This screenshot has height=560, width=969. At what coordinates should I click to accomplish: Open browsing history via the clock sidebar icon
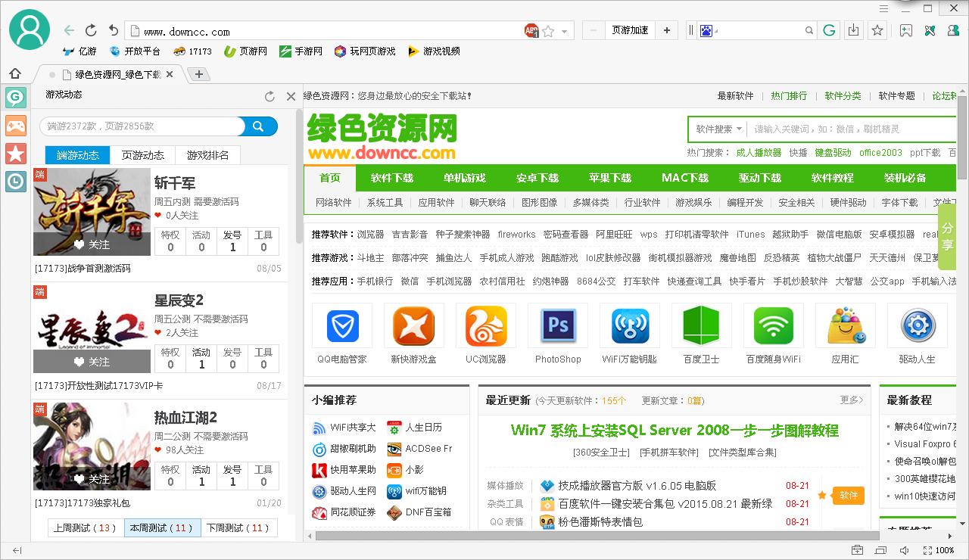(x=15, y=181)
